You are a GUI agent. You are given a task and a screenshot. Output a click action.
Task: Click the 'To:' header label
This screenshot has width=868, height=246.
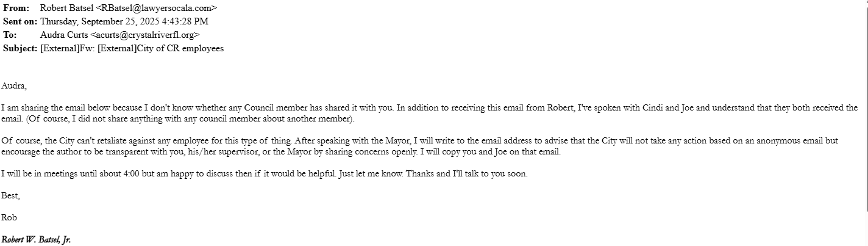(10, 35)
